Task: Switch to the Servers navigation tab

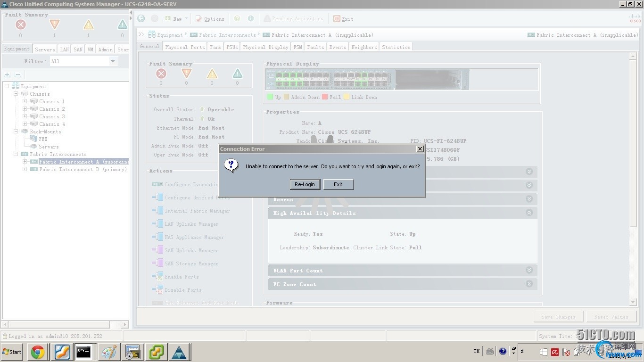Action: [45, 49]
